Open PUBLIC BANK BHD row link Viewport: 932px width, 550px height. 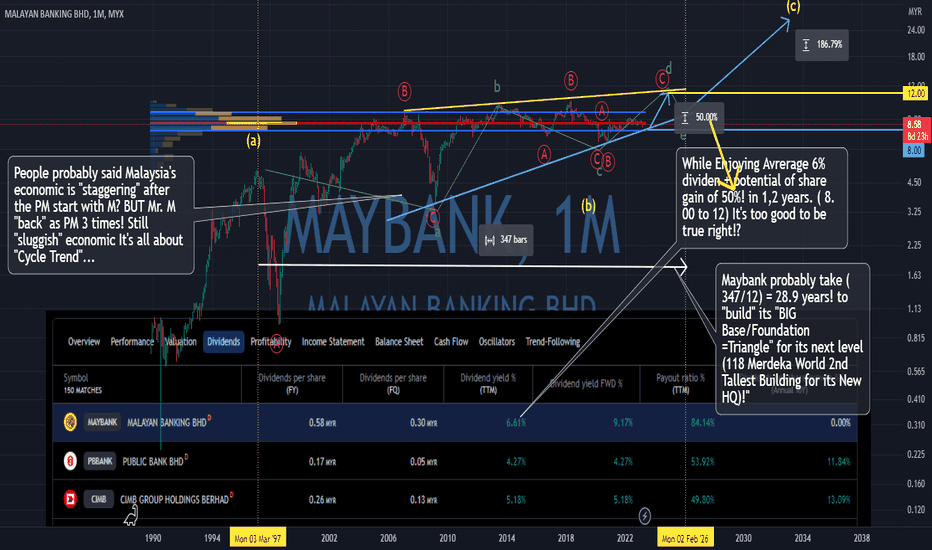[153, 461]
